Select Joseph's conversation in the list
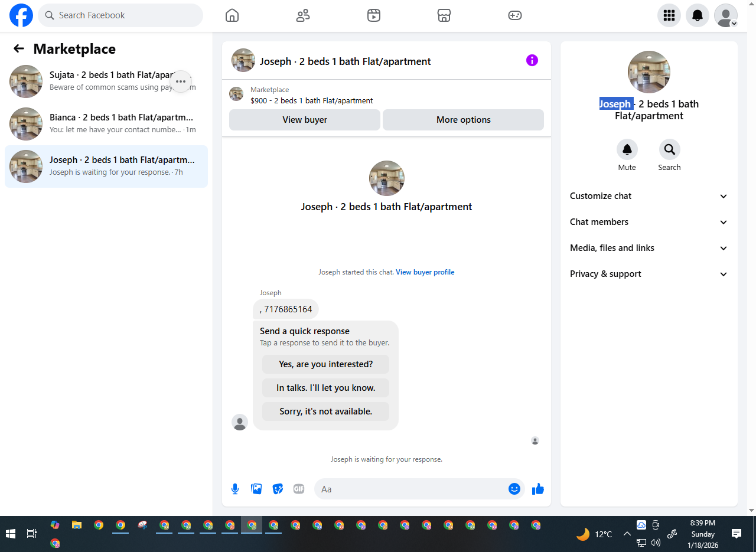The image size is (756, 552). 106,166
